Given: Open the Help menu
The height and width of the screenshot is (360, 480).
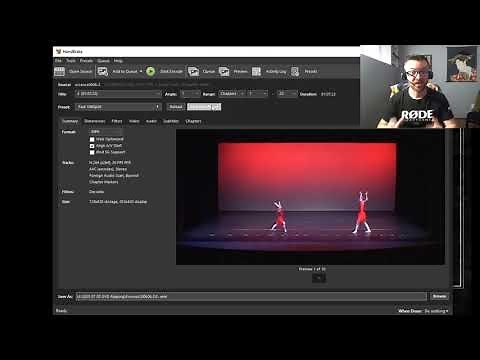Looking at the screenshot, I should point(118,61).
